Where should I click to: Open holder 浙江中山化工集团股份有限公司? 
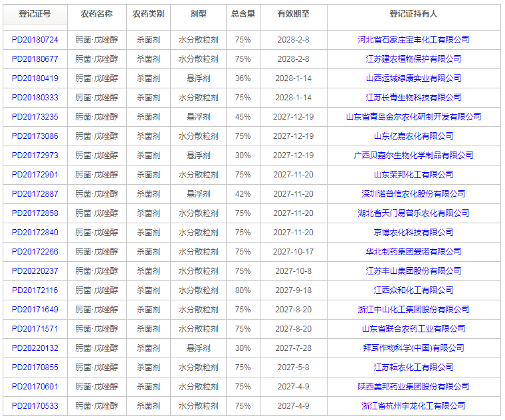(413, 310)
